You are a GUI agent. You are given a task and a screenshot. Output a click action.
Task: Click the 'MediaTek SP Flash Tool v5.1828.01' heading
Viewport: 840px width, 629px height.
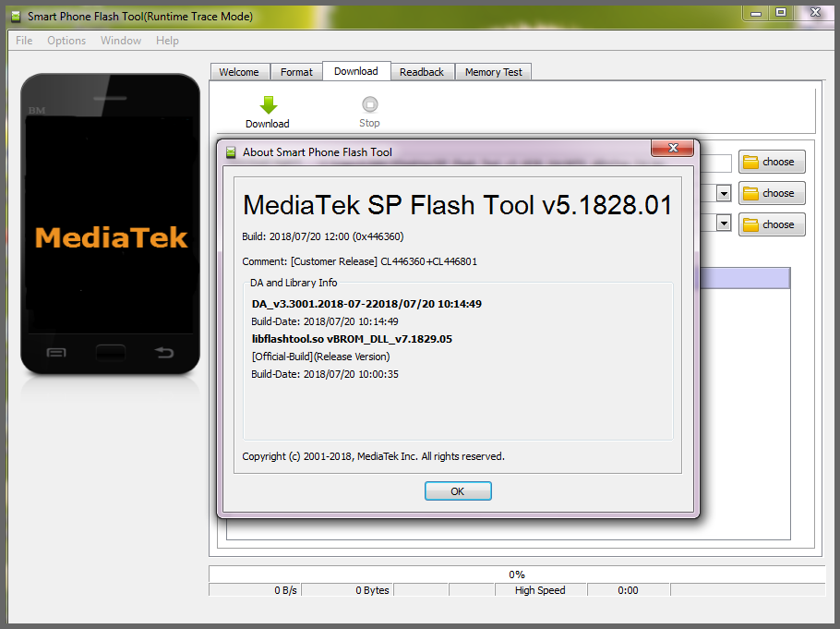click(x=458, y=205)
